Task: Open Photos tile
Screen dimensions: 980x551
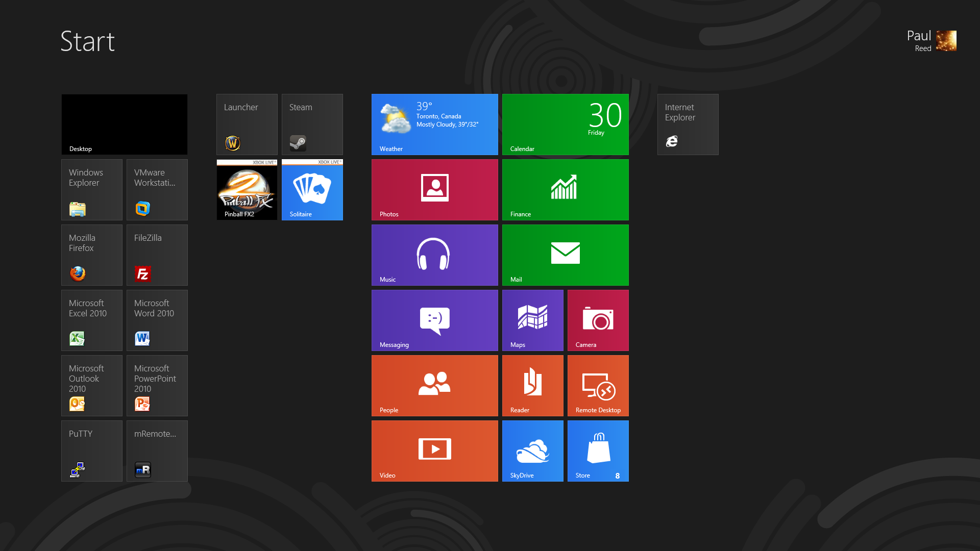Action: 435,190
